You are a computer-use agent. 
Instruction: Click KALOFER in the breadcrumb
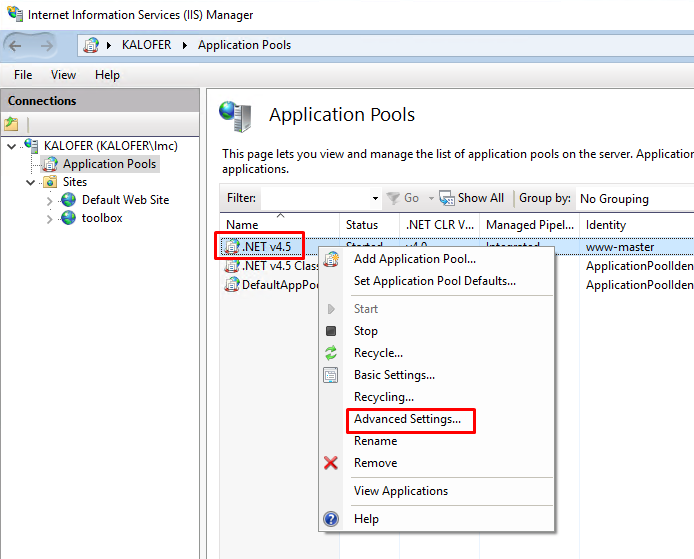pos(146,45)
